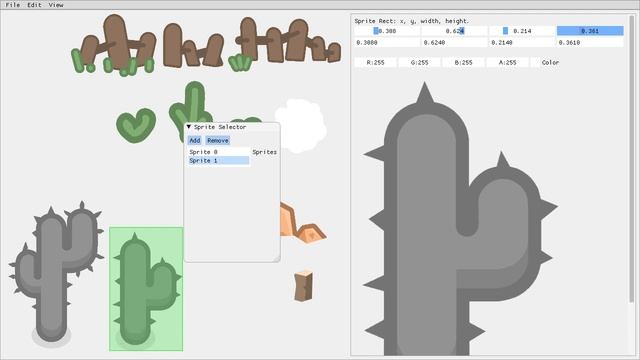Click the 0.6240 y input field
The width and height of the screenshot is (640, 360).
click(454, 42)
